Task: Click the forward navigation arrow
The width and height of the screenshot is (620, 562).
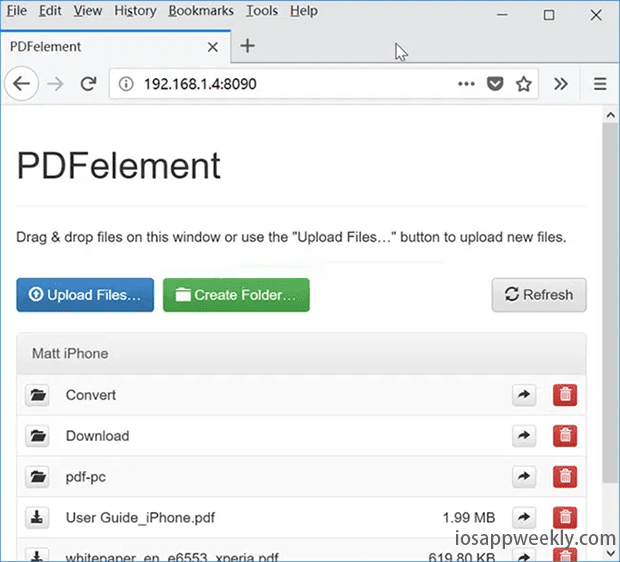Action: (55, 84)
